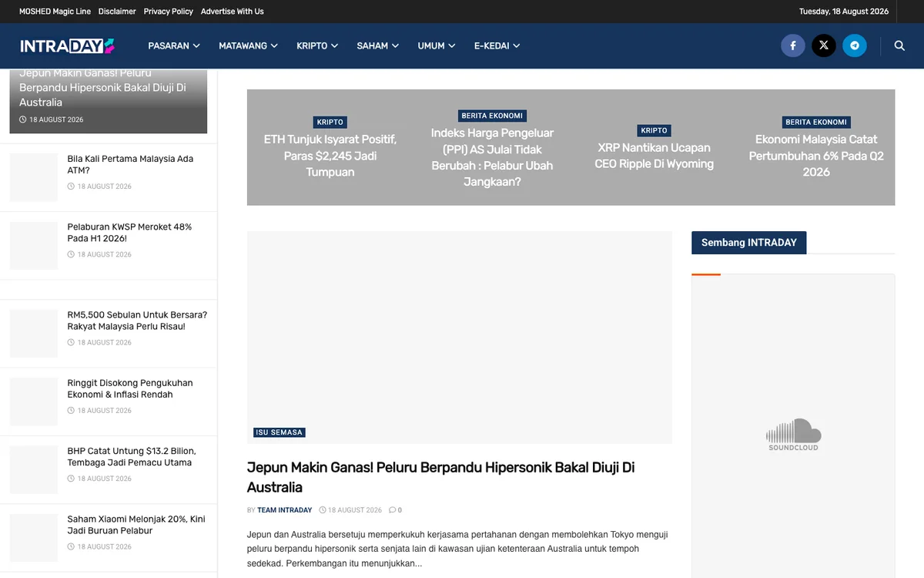This screenshot has height=578, width=924.
Task: Click KRIPTO tag above XRP headline
Action: pyautogui.click(x=654, y=131)
